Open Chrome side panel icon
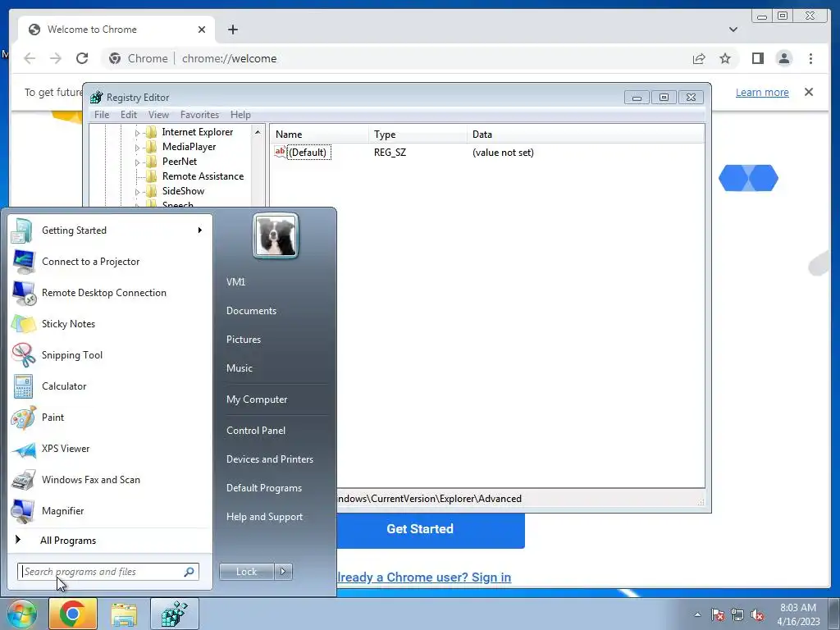This screenshot has height=630, width=840. tap(757, 58)
